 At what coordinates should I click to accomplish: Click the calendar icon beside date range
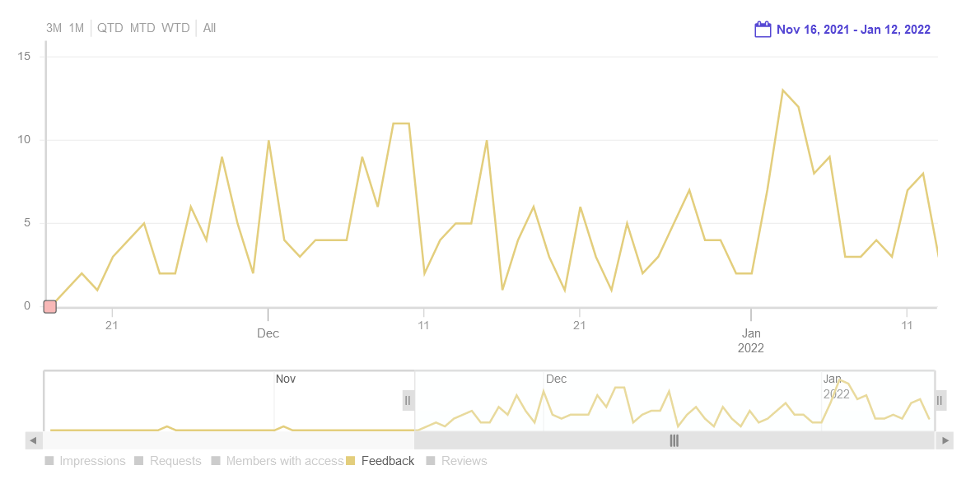[763, 30]
